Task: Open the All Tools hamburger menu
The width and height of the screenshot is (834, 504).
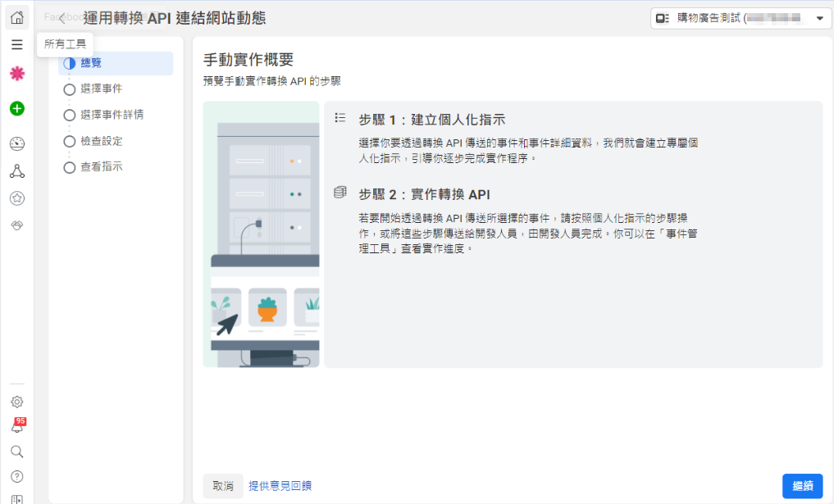Action: pyautogui.click(x=16, y=45)
